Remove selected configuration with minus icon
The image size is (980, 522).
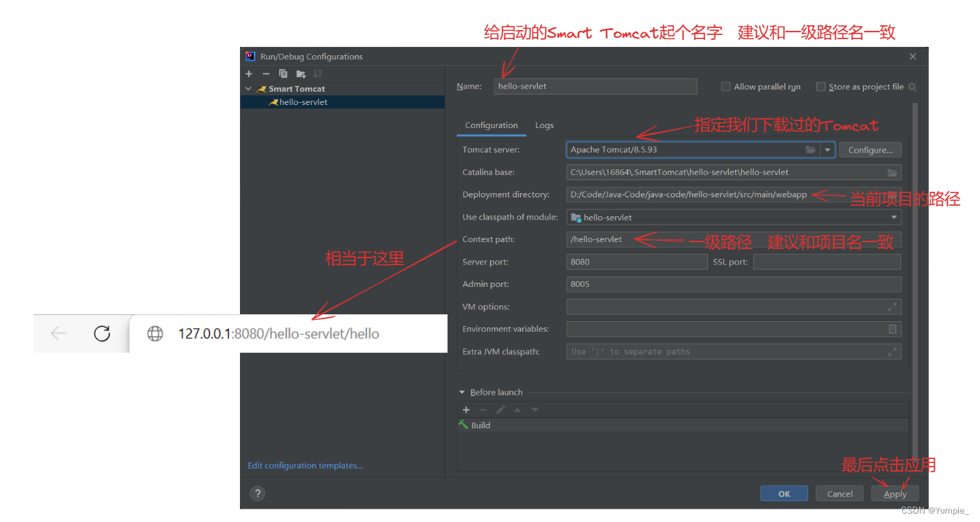pyautogui.click(x=266, y=73)
